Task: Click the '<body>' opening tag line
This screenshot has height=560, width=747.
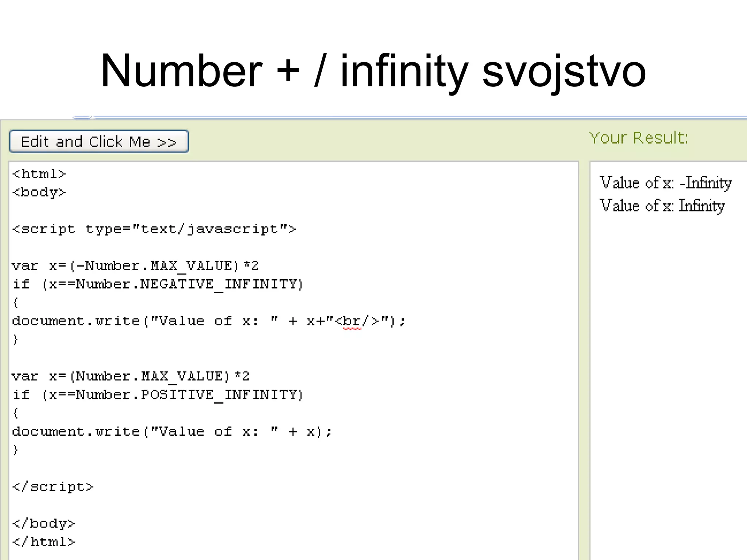Action: [39, 192]
